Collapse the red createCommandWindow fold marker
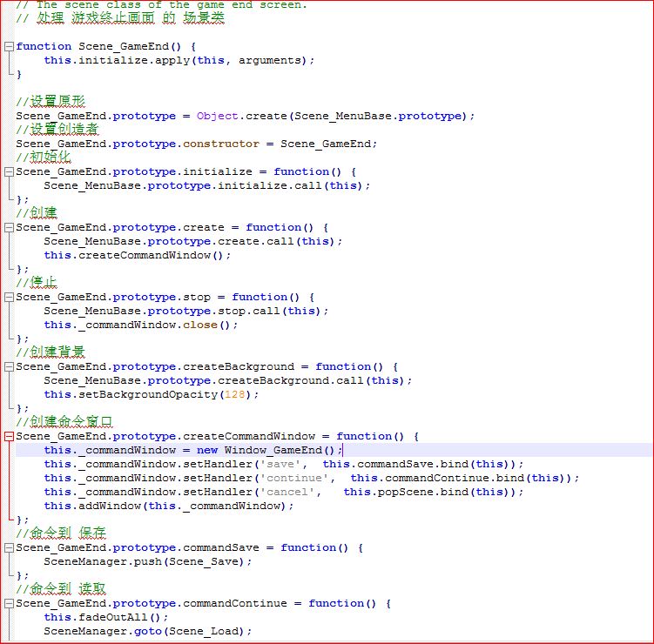 click(9, 436)
